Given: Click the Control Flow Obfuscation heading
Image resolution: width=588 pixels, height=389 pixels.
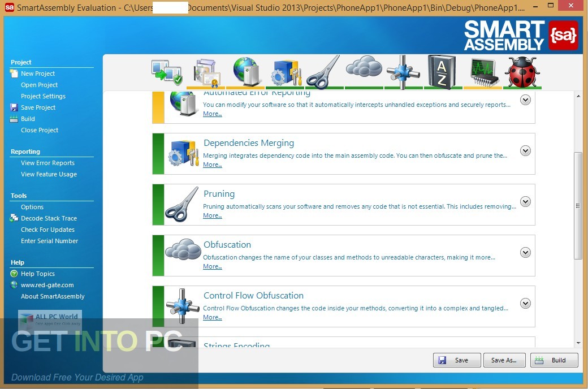Looking at the screenshot, I should (253, 296).
